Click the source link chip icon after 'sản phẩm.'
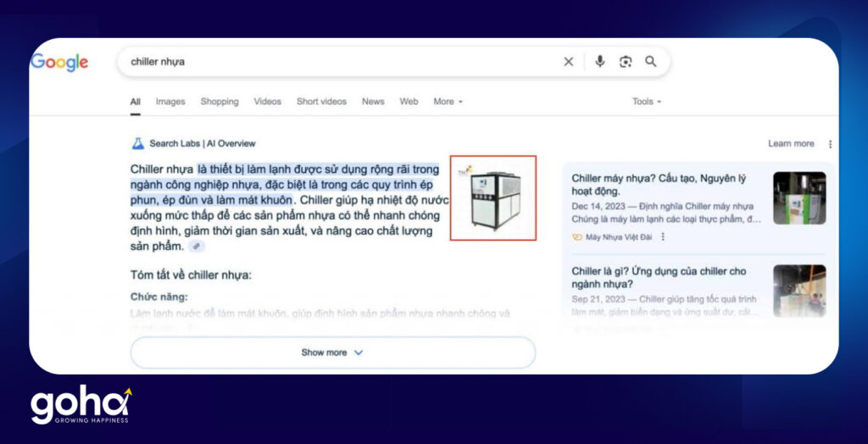 (x=197, y=247)
